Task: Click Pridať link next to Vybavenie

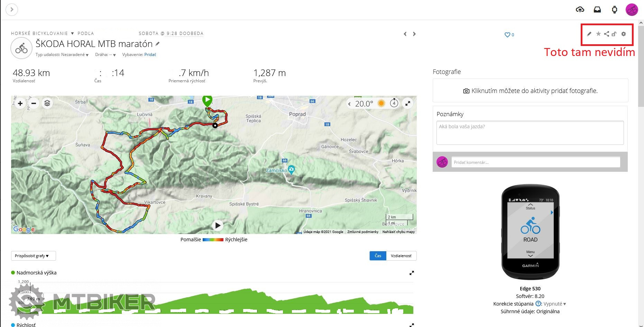Action: click(150, 55)
